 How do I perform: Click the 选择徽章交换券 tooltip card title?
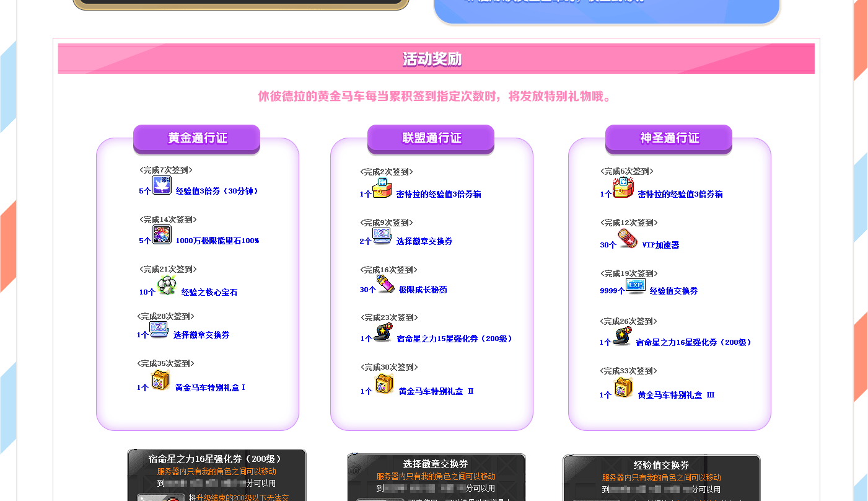pyautogui.click(x=436, y=464)
